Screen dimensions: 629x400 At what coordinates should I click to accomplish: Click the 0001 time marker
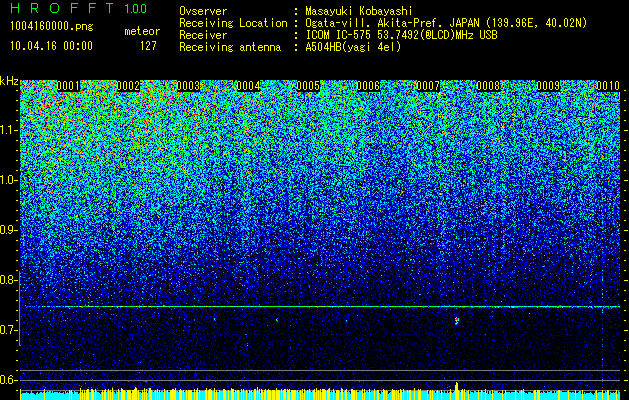[68, 86]
